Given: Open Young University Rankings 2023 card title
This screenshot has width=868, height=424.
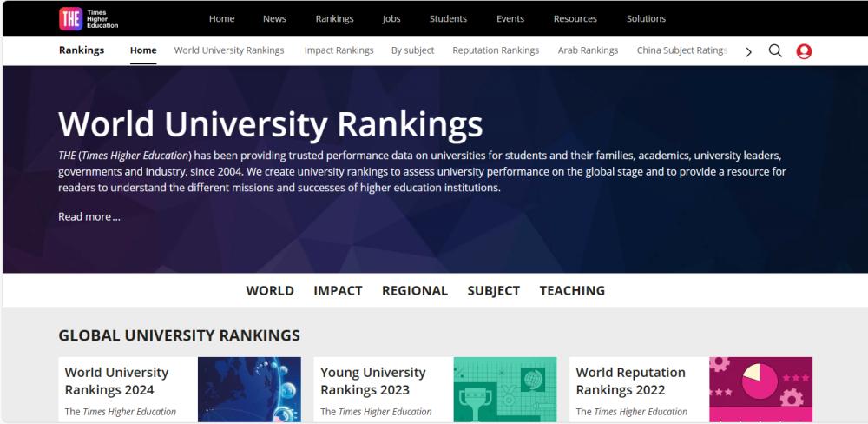Looking at the screenshot, I should tap(373, 381).
